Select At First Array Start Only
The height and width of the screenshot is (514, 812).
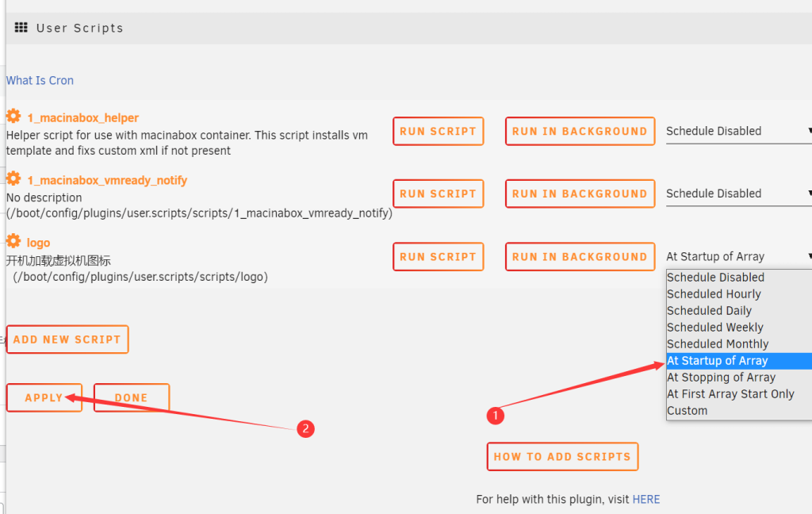point(730,394)
